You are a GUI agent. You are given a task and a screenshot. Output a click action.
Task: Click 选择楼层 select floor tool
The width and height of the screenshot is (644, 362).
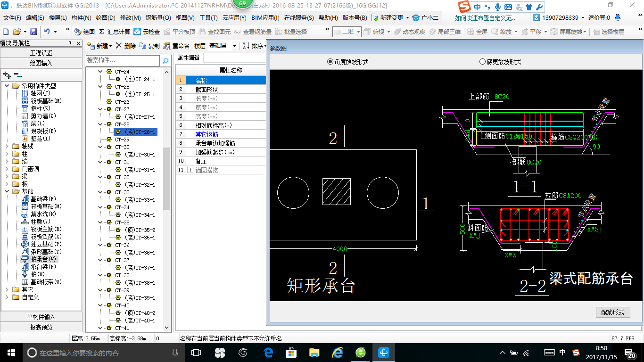[x=609, y=32]
